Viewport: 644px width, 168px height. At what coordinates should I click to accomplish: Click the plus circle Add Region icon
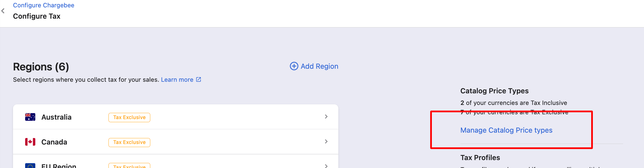coord(294,66)
